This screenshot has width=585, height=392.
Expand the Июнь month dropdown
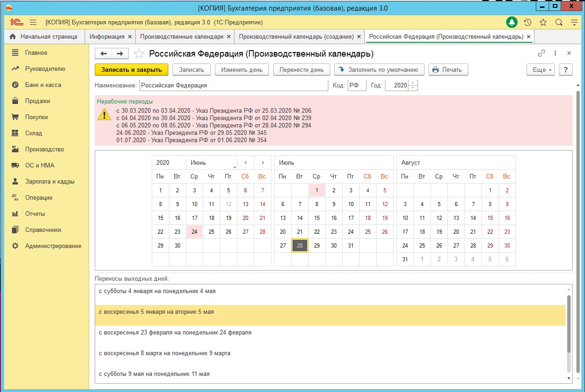[x=212, y=162]
